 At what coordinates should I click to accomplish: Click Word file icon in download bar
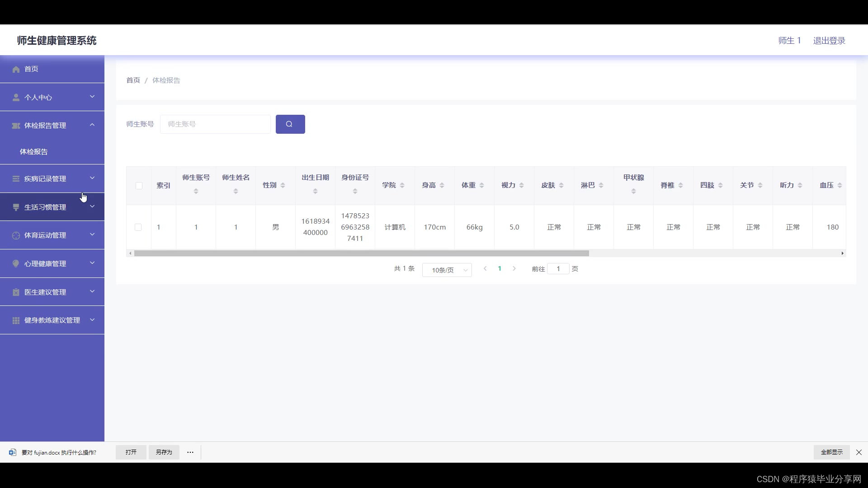[x=13, y=452]
